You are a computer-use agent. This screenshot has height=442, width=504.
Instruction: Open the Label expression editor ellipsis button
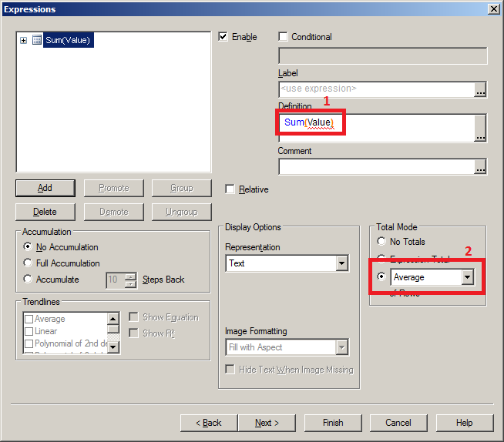pyautogui.click(x=481, y=89)
